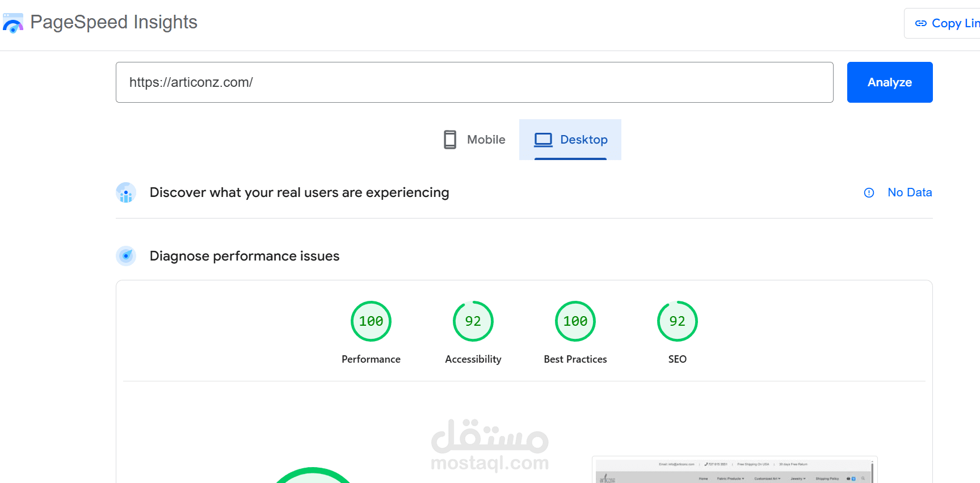Click the SEO label

678,359
